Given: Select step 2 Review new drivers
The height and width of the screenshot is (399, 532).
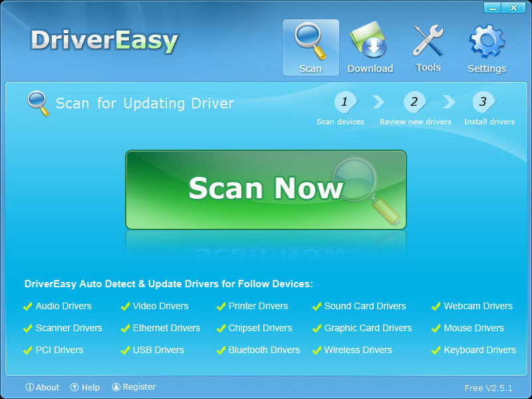Looking at the screenshot, I should [415, 108].
